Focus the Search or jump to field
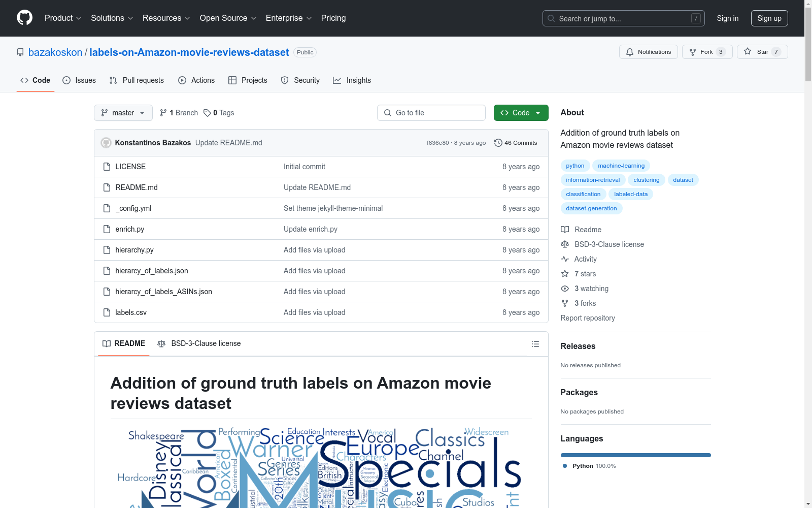Viewport: 812px width, 508px height. point(624,18)
